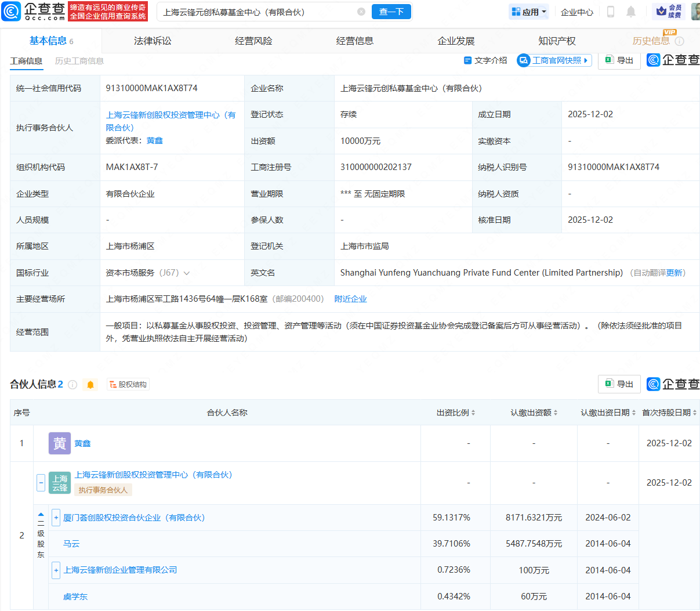
Task: Switch to the 法律诉讼 tab
Action: [153, 41]
